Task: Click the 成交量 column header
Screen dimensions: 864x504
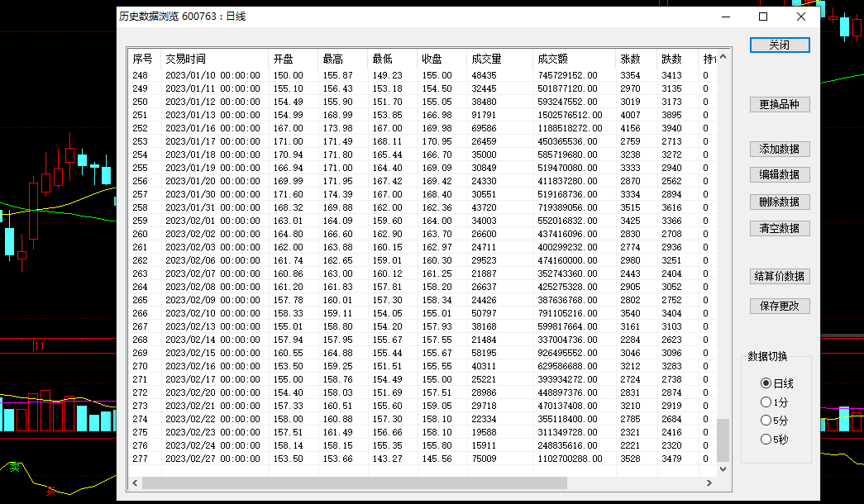Action: point(499,59)
